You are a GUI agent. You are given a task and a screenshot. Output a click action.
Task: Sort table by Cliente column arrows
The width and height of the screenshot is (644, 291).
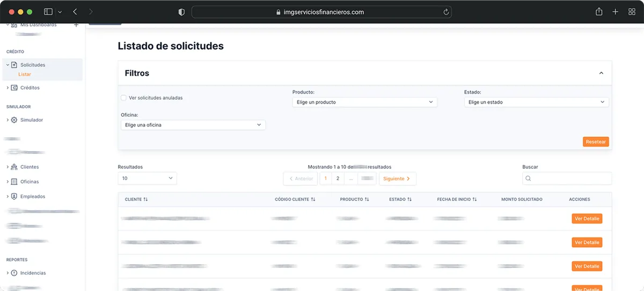pos(145,199)
